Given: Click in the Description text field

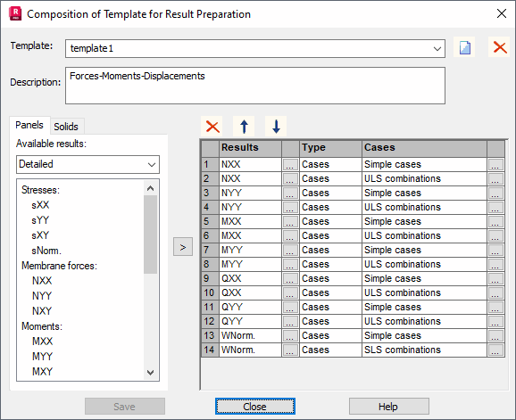Looking at the screenshot, I should click(255, 86).
